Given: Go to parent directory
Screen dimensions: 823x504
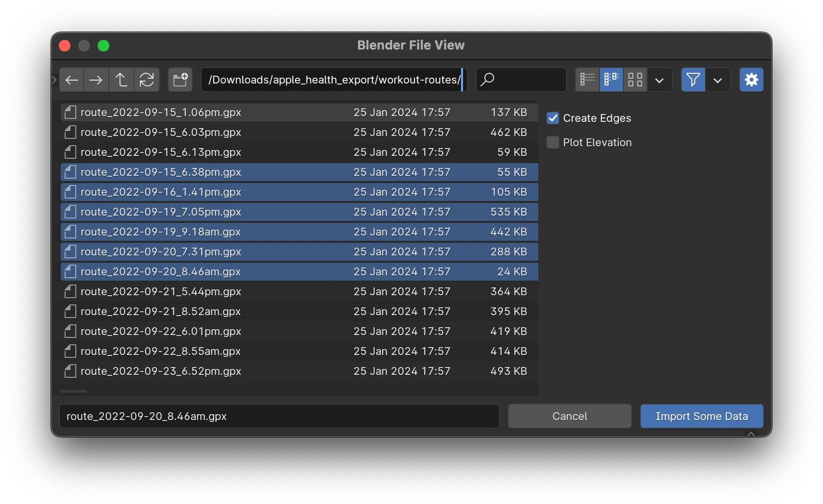Looking at the screenshot, I should (x=121, y=80).
